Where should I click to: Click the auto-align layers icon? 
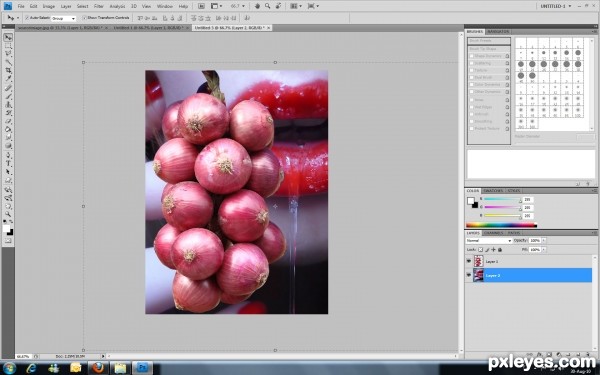[247, 18]
